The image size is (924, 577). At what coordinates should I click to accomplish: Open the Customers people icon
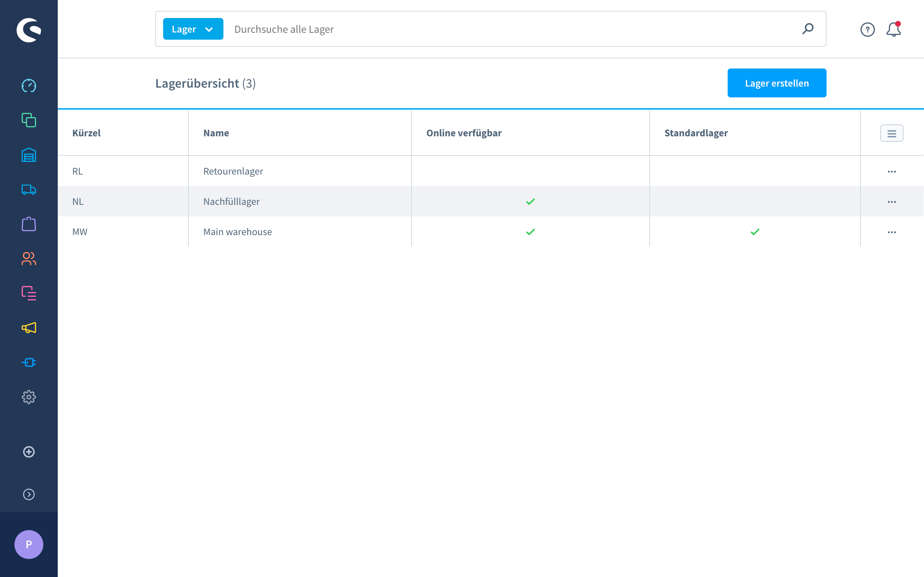29,259
